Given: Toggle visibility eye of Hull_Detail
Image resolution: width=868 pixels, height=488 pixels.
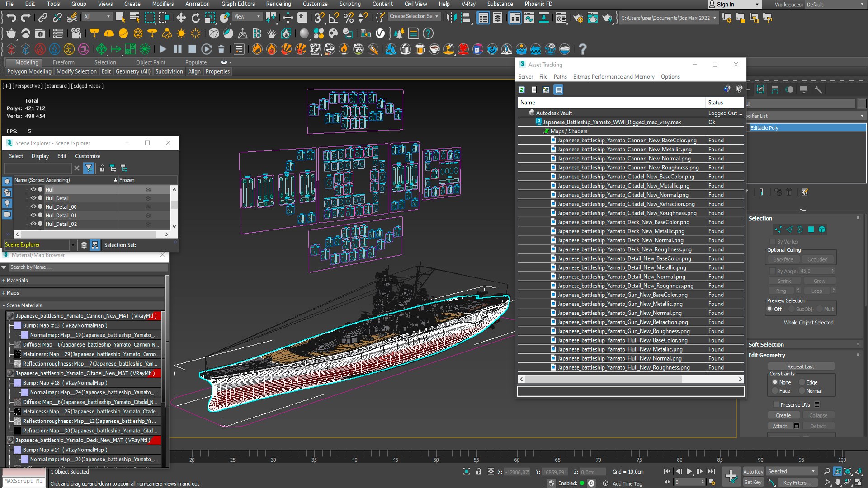Looking at the screenshot, I should tap(33, 198).
